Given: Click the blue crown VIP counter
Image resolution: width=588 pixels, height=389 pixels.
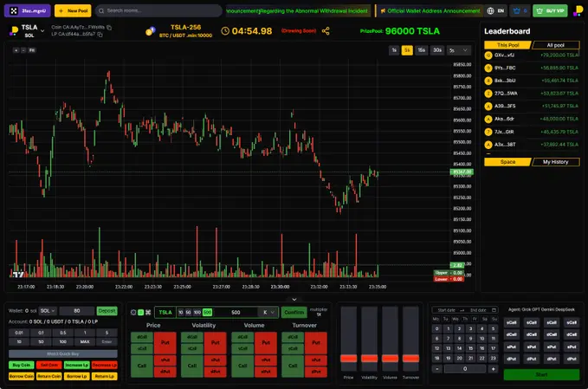Looking at the screenshot, I should [x=520, y=11].
